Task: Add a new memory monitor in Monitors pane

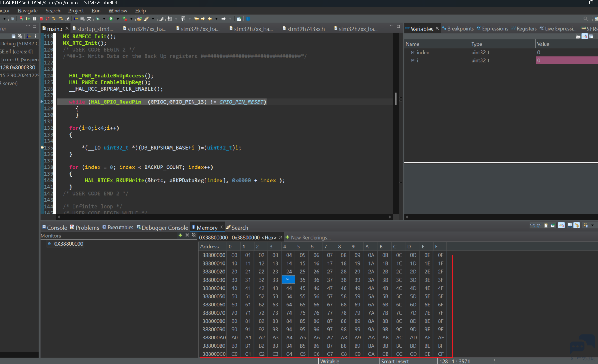Action: (180, 235)
